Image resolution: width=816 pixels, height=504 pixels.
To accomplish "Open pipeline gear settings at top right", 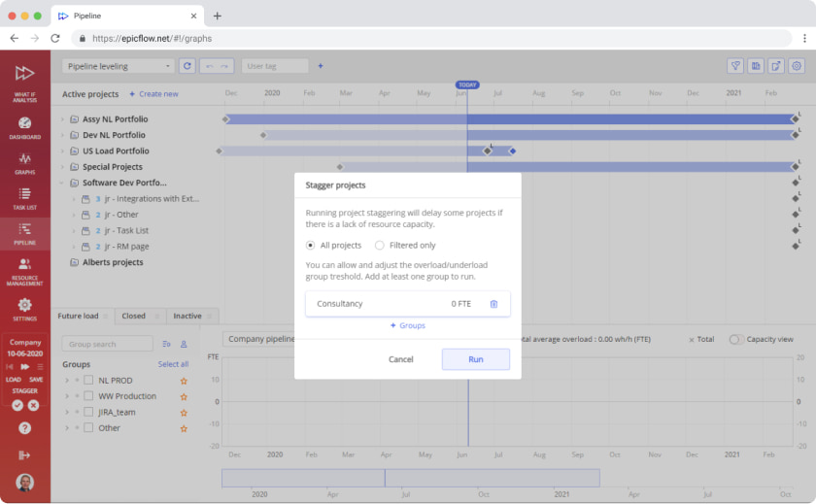I will click(x=797, y=66).
